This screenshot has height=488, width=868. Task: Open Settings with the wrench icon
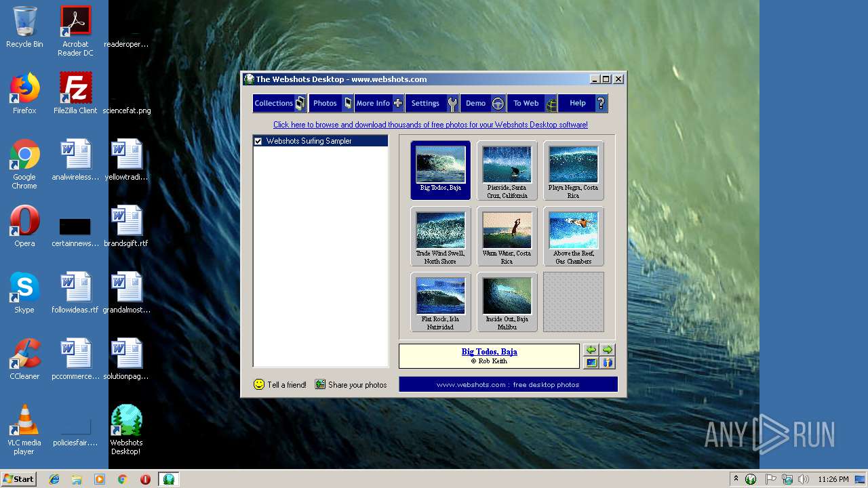433,103
